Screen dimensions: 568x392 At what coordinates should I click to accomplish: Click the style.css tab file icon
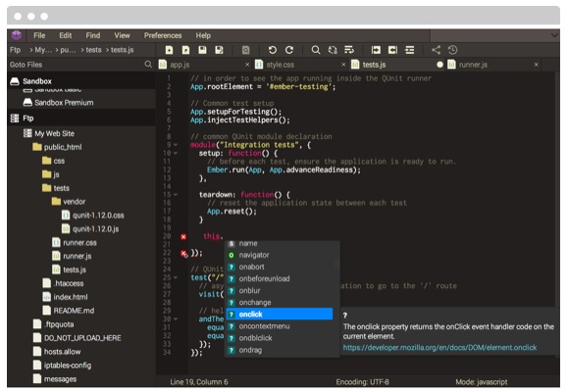[259, 65]
